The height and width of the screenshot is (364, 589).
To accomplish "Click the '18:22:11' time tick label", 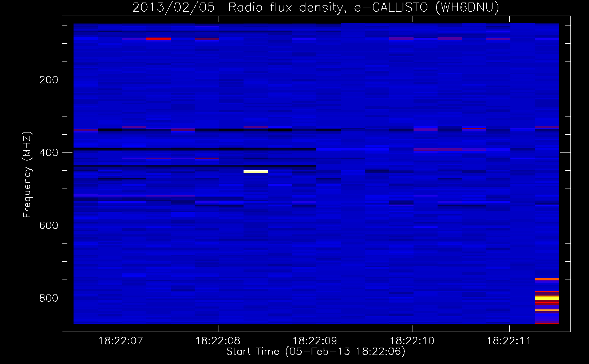I will pos(509,341).
